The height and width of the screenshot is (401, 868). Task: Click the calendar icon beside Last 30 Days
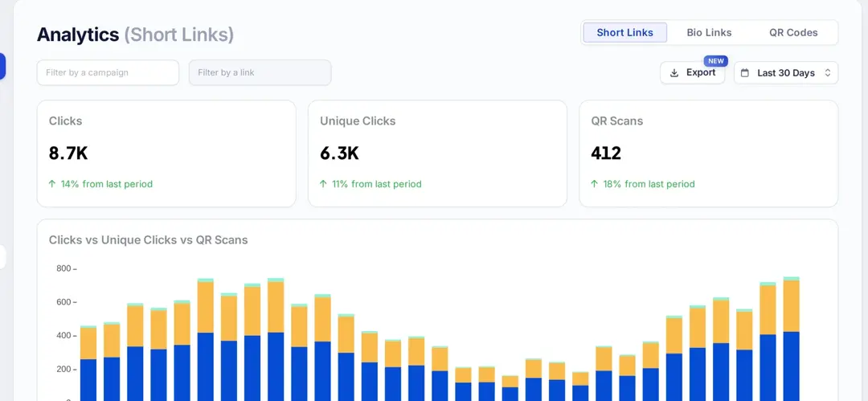[745, 73]
